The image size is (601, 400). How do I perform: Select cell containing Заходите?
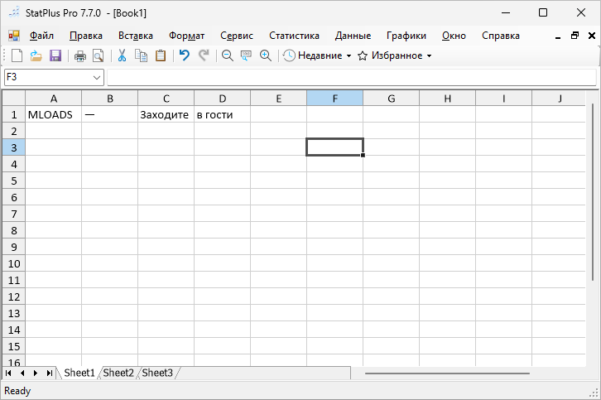click(166, 115)
